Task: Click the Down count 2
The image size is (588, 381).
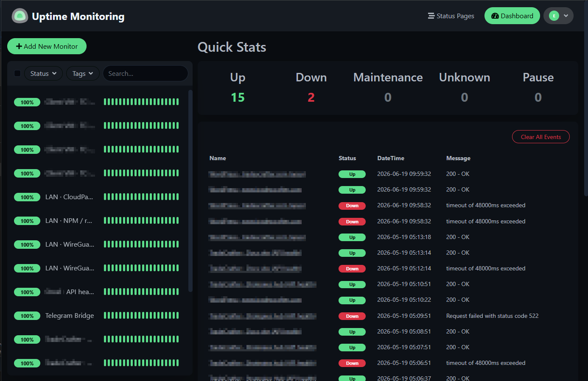Action: 311,97
